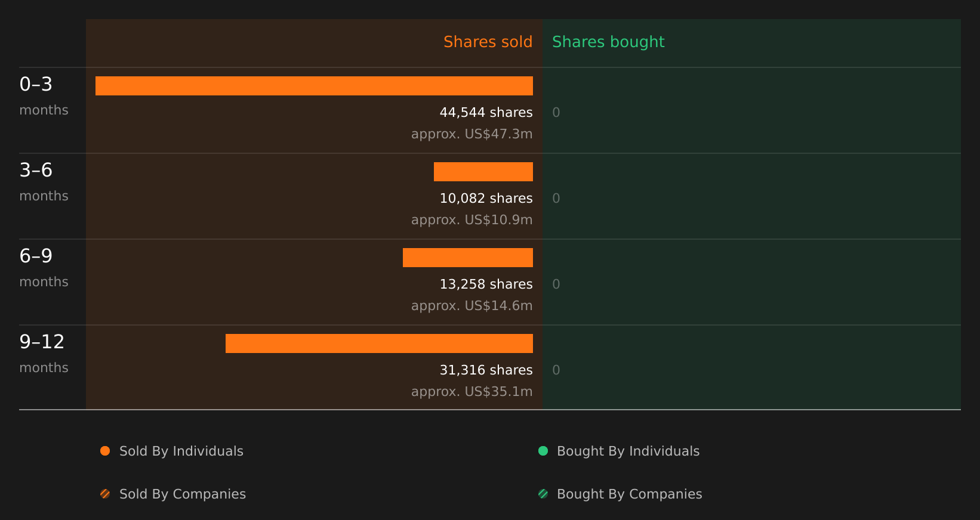Click the Bought By Companies striped icon

click(x=543, y=494)
